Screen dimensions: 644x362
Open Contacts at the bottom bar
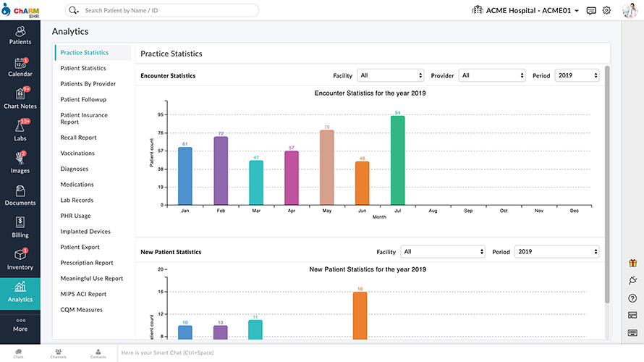[x=98, y=353]
